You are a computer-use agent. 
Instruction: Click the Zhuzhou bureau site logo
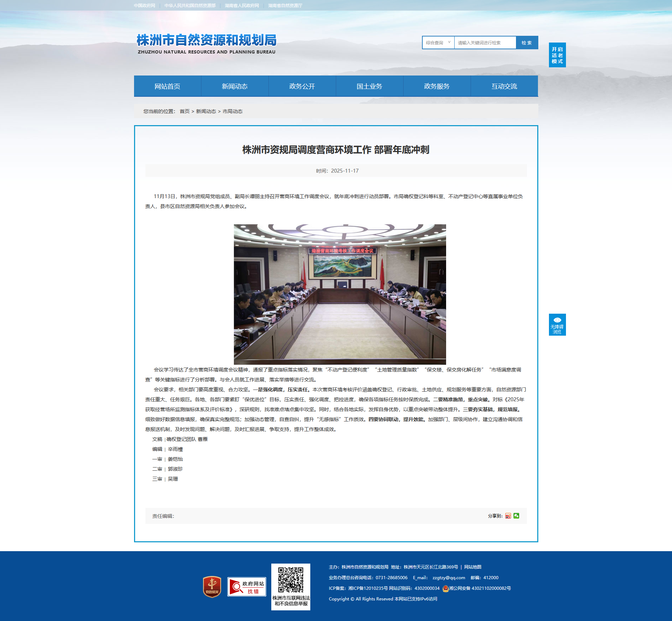pos(206,44)
